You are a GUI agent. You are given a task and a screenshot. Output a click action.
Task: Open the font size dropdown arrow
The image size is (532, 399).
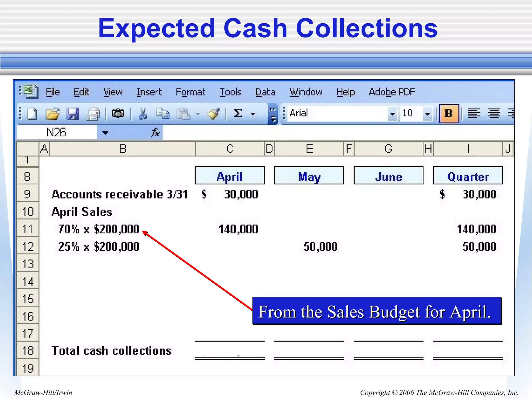pyautogui.click(x=427, y=114)
